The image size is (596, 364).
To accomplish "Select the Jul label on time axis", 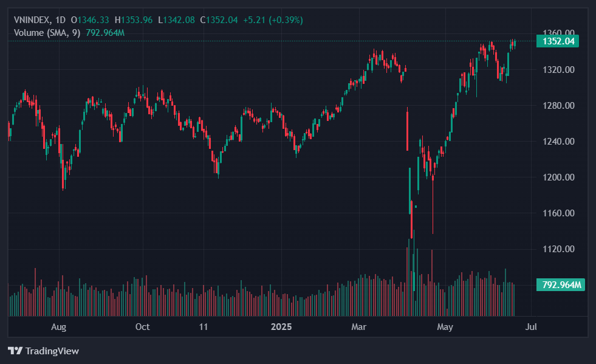I will (531, 327).
